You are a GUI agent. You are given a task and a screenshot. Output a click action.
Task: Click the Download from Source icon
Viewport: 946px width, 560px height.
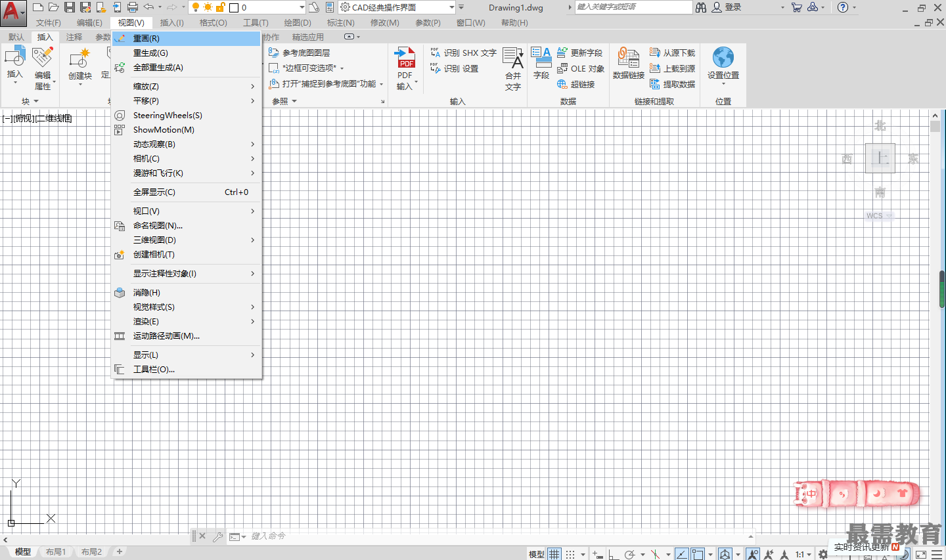pyautogui.click(x=655, y=53)
